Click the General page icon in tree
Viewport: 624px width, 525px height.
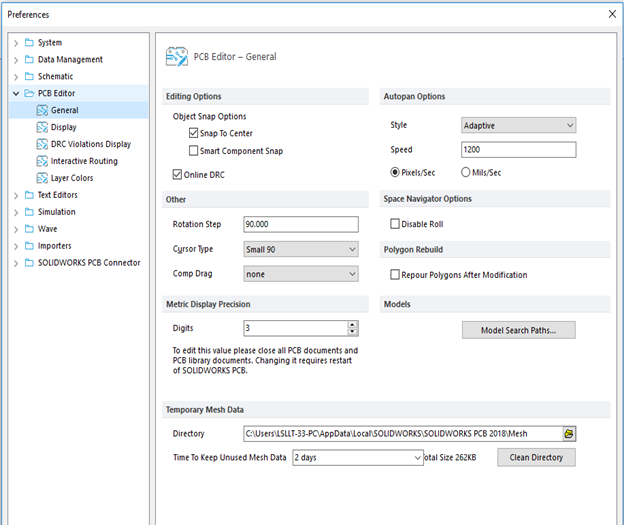click(42, 110)
